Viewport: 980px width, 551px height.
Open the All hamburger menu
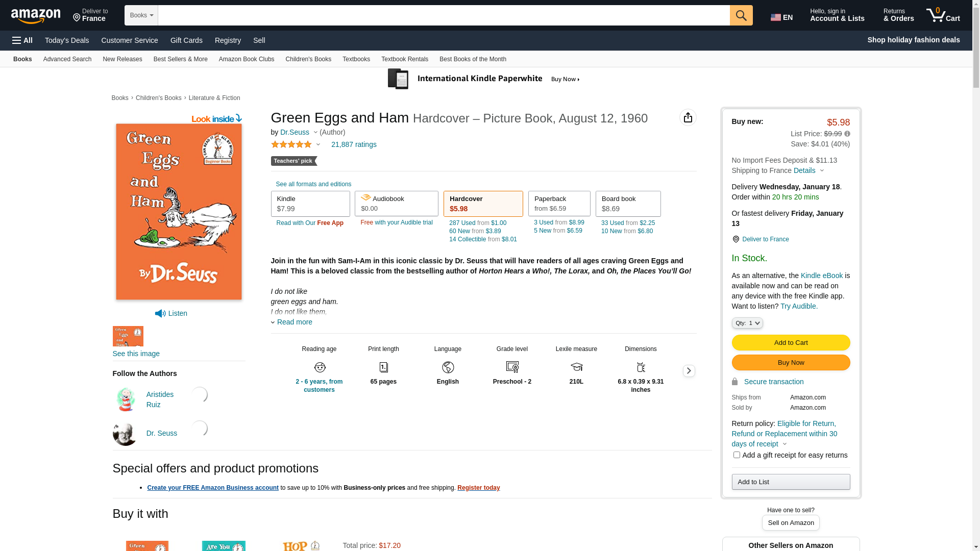coord(22,40)
